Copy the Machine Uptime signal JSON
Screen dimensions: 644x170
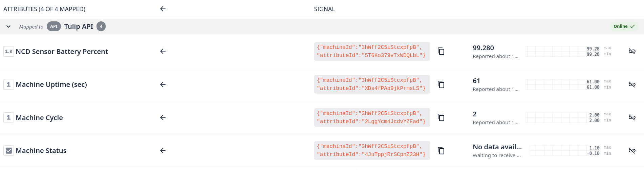[441, 84]
